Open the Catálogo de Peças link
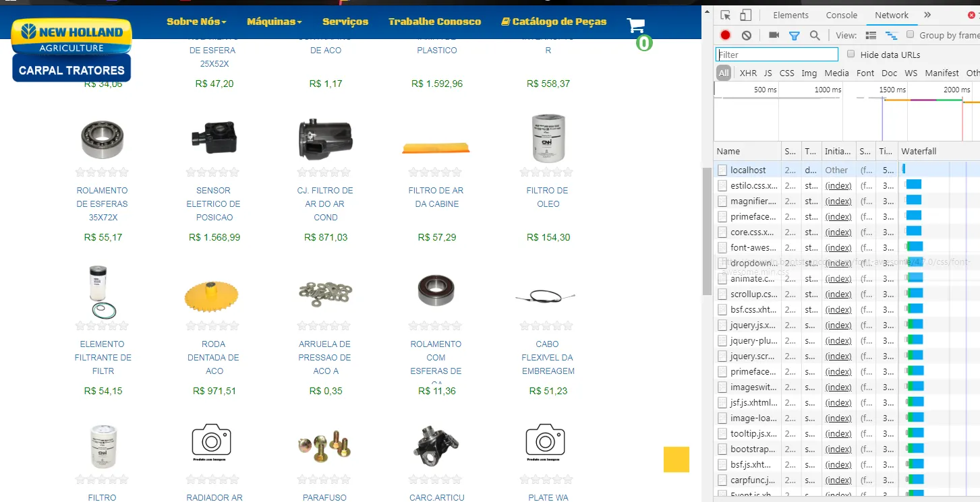This screenshot has width=980, height=502. click(554, 22)
